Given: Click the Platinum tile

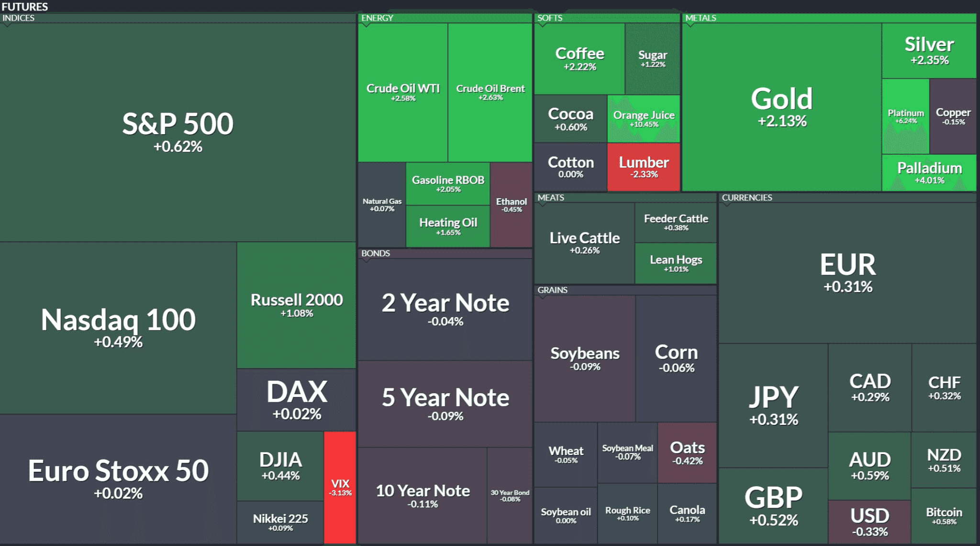Looking at the screenshot, I should pos(905,116).
